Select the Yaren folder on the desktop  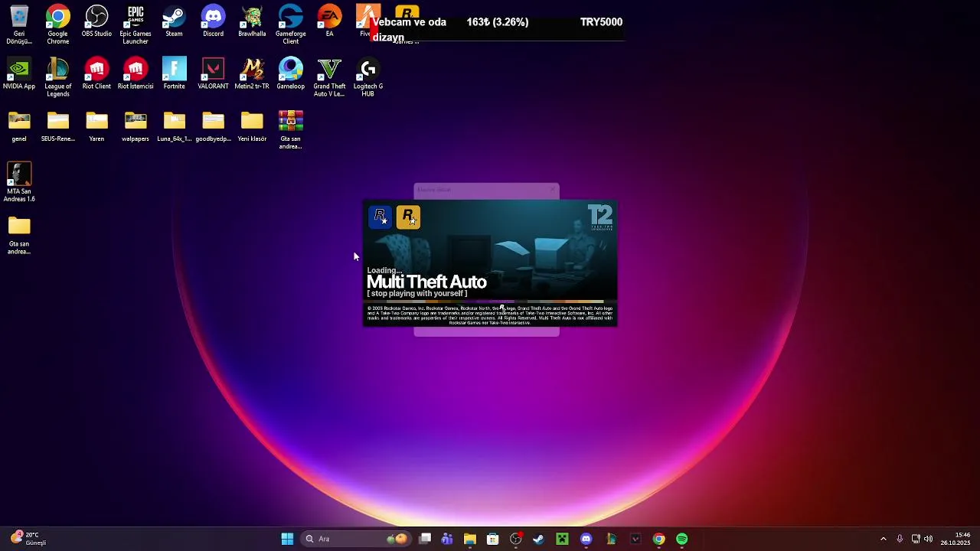click(96, 126)
